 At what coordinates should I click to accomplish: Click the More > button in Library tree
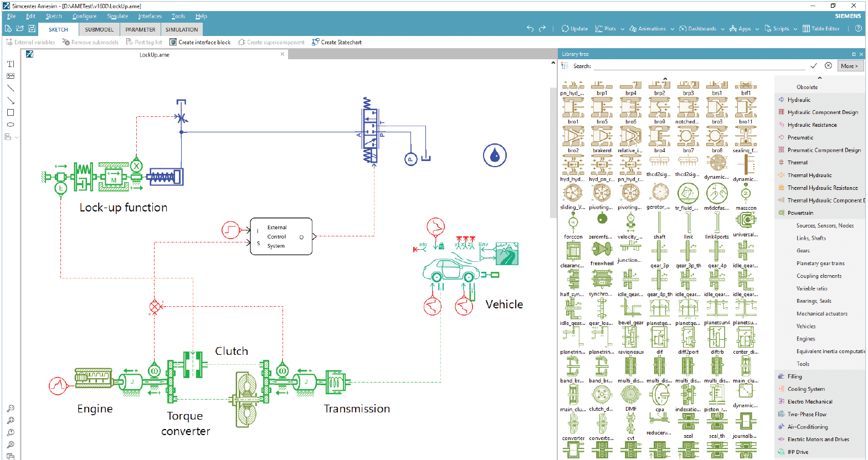click(x=849, y=66)
